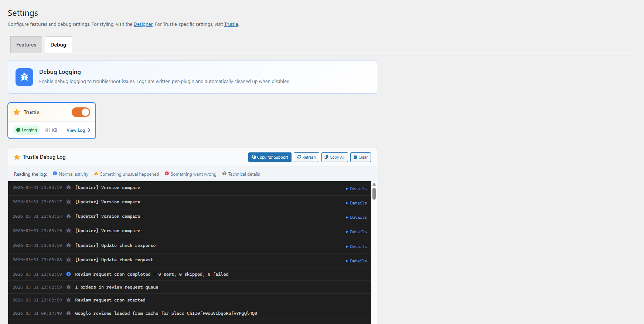Click info icon on cron completed row
This screenshot has width=644, height=324.
pos(68,274)
